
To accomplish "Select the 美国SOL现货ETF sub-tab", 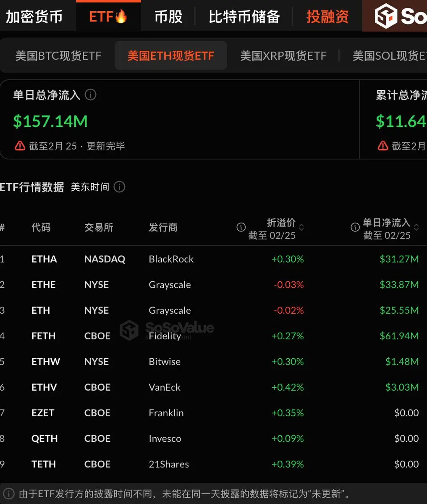I will (x=390, y=56).
